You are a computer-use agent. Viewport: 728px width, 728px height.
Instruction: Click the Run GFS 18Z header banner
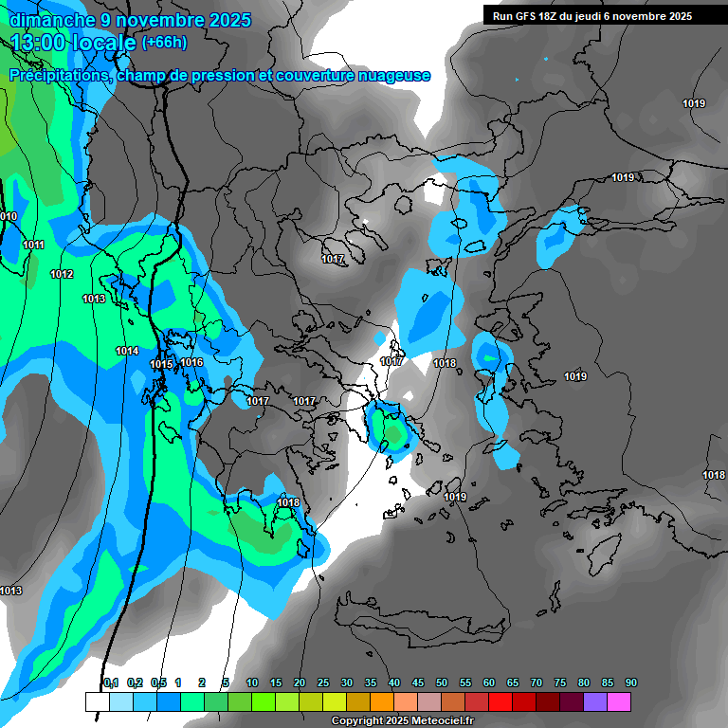pyautogui.click(x=591, y=16)
